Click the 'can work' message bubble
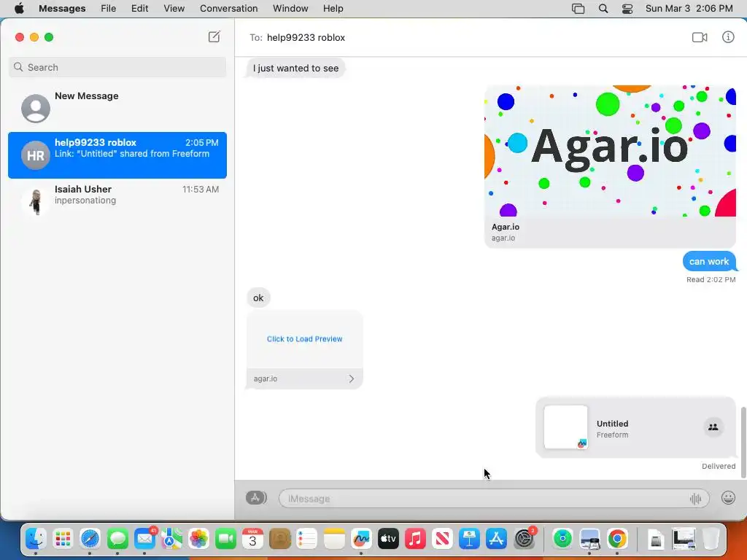Viewport: 747px width, 560px height. (x=709, y=262)
